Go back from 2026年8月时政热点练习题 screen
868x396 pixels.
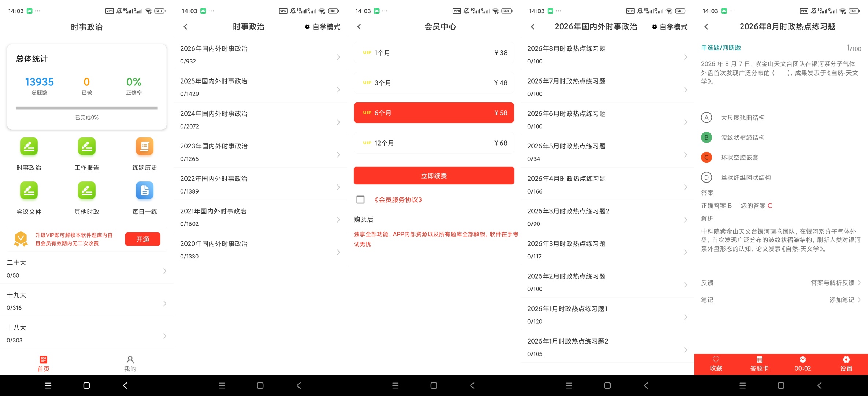coord(706,26)
